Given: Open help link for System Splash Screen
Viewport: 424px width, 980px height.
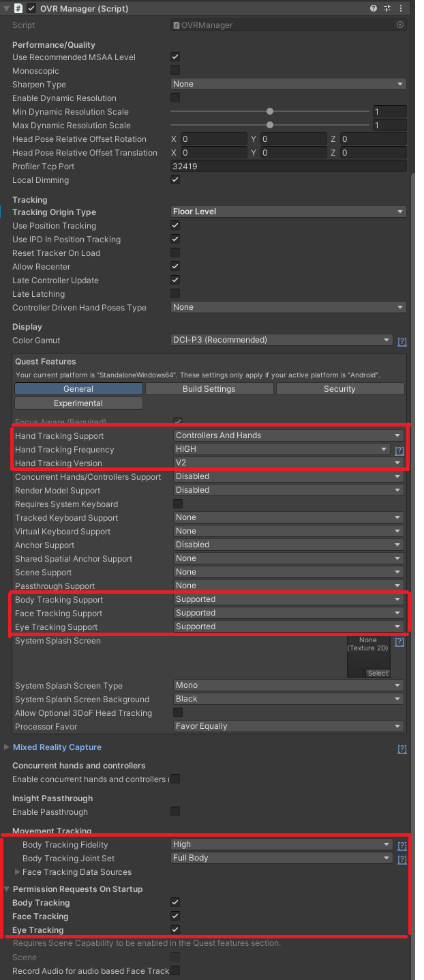Looking at the screenshot, I should pos(399,642).
